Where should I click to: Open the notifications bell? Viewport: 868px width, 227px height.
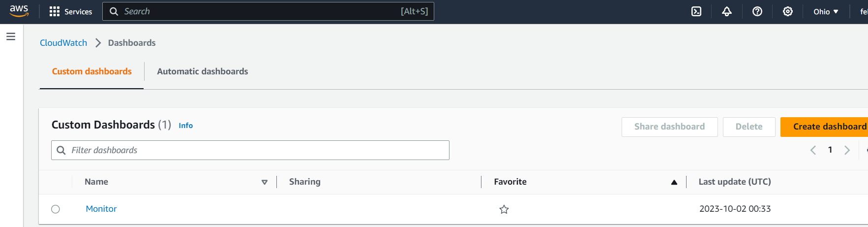tap(727, 11)
